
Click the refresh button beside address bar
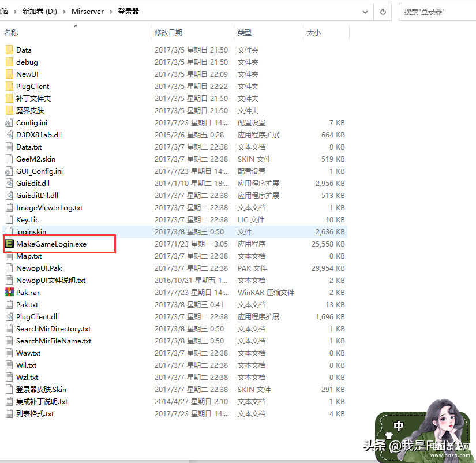pos(383,12)
